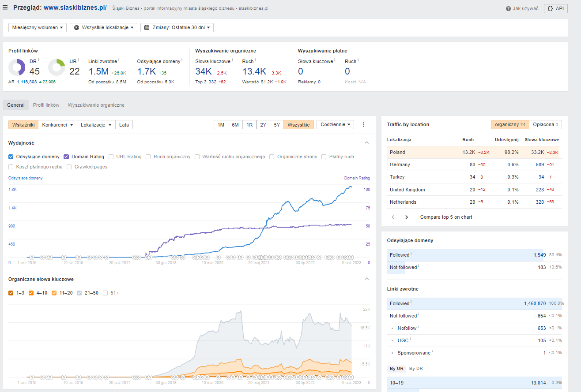Go to next page arrow in locations
The image size is (581, 392).
tap(407, 217)
